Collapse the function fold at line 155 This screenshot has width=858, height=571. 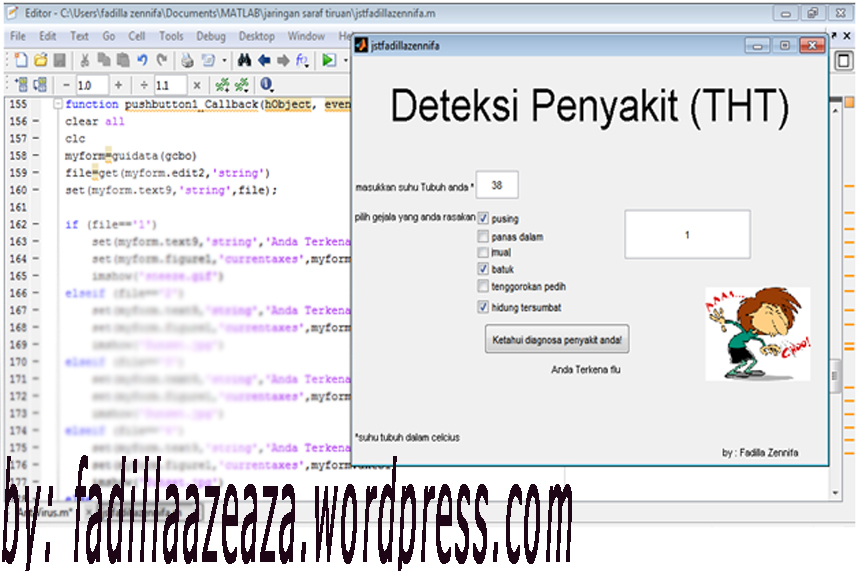(57, 104)
